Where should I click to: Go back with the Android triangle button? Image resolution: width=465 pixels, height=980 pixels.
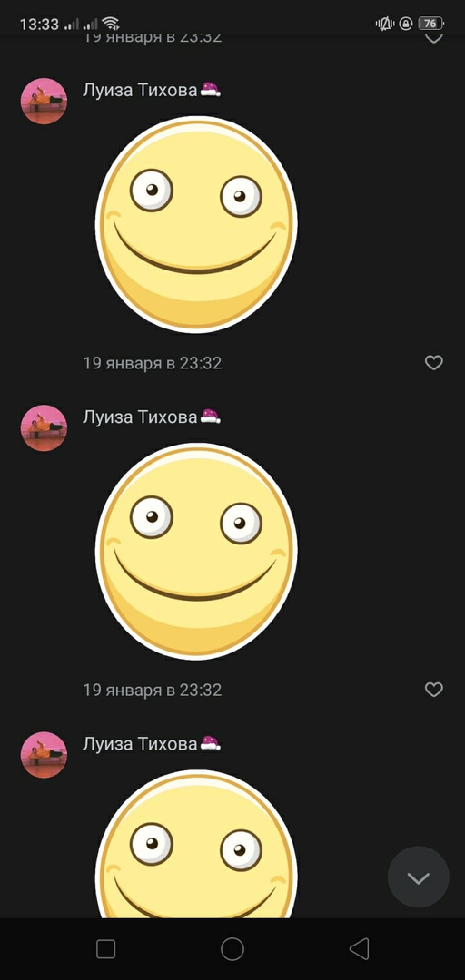(x=359, y=949)
